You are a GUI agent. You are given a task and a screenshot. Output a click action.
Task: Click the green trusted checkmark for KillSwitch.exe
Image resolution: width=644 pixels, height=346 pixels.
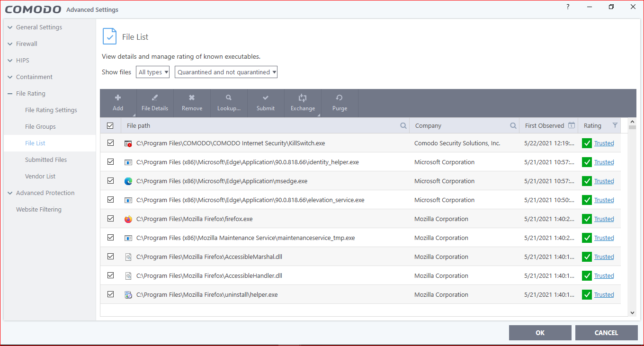[x=587, y=143]
